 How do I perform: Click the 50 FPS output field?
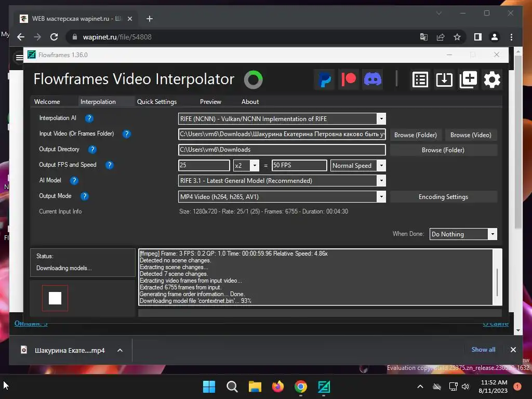[299, 165]
